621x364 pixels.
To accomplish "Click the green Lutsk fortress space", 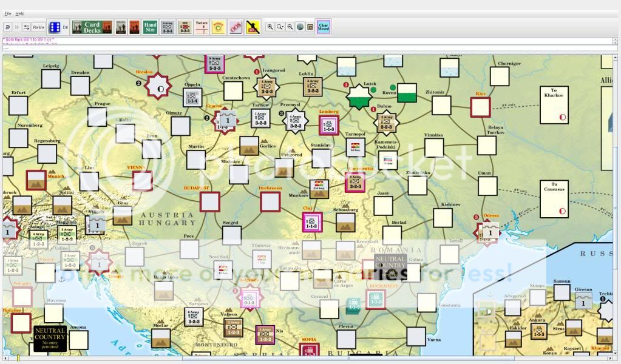I will [358, 96].
